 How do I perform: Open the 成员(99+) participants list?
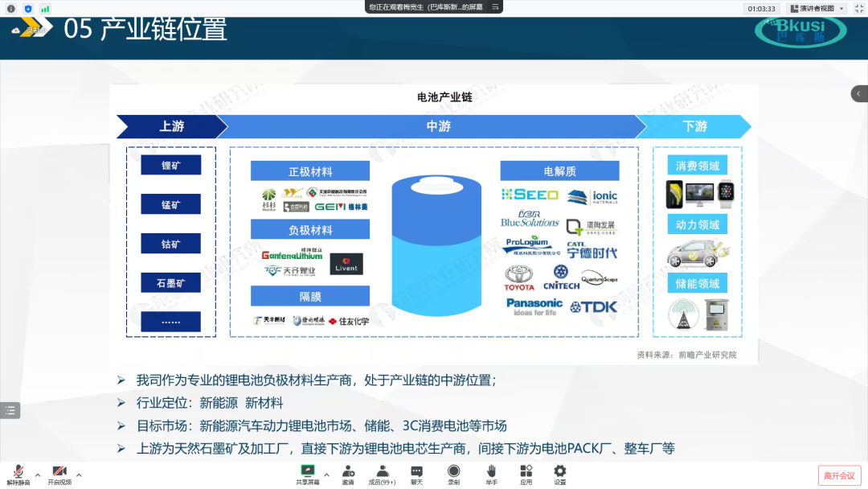pyautogui.click(x=382, y=475)
